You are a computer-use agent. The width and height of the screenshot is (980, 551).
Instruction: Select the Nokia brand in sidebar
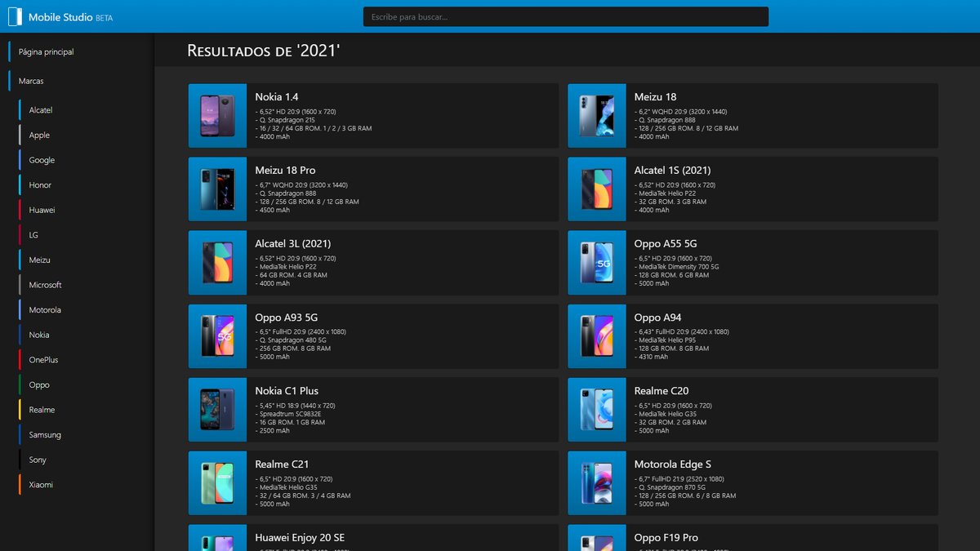coord(39,335)
